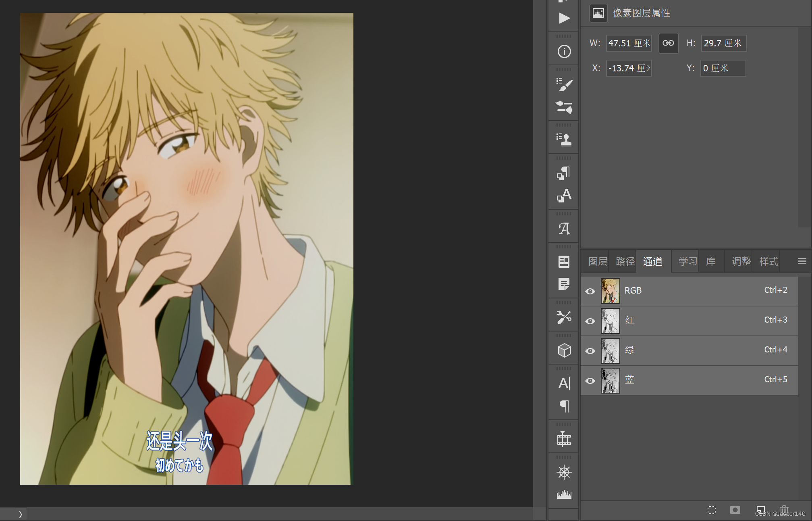Click the 像素图层属性 panel title
This screenshot has width=812, height=521.
click(642, 13)
